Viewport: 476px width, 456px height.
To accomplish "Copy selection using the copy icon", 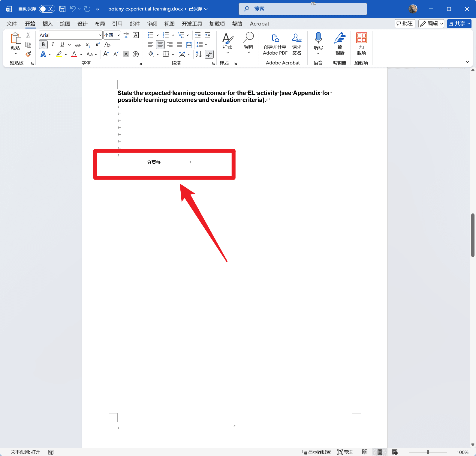I will [28, 45].
